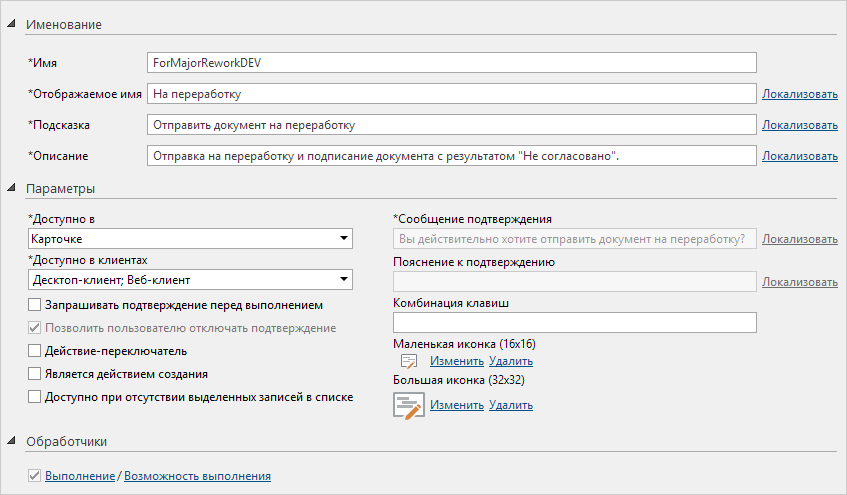
Task: Click the Комбинация клавиш input field
Action: coord(575,322)
